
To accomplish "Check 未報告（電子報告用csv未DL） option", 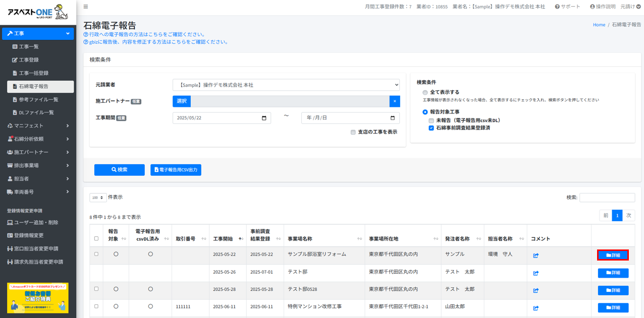I will pyautogui.click(x=431, y=120).
